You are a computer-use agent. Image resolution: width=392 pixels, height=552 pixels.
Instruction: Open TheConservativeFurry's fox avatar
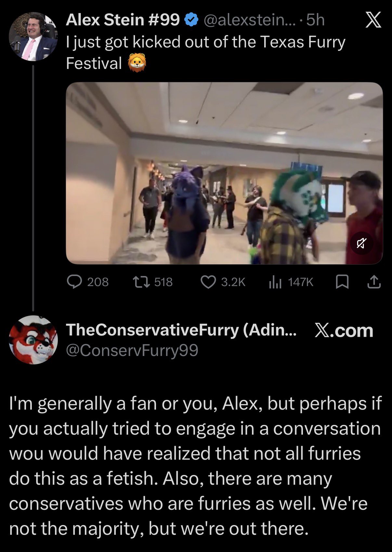(33, 340)
